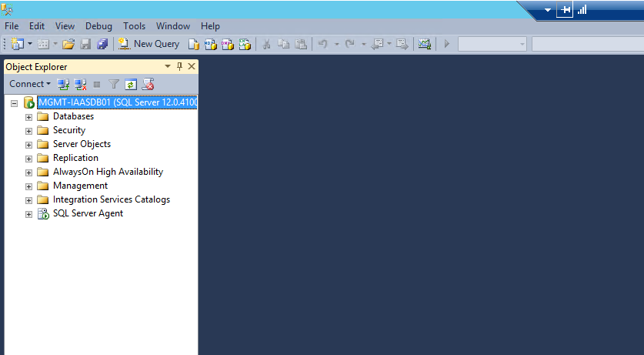Click the Analysis Services DMX Query icon
This screenshot has height=355, width=644.
tap(228, 44)
